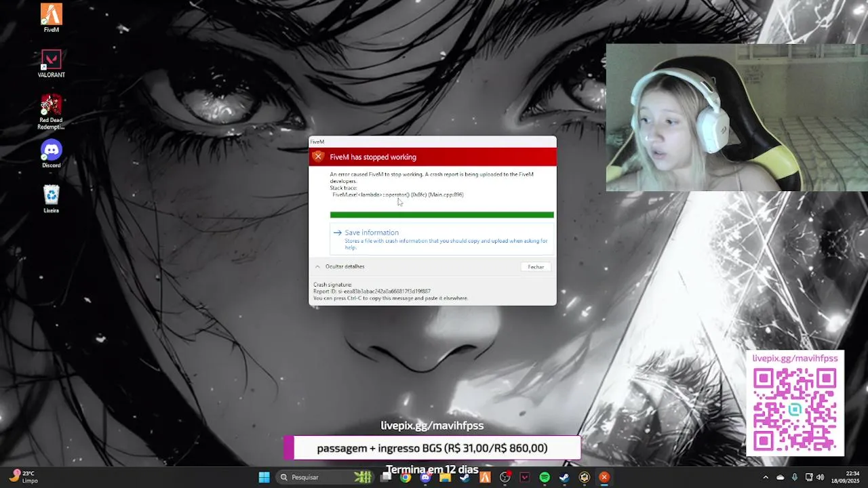Click the webcam overlay feed
The image size is (868, 488).
(736, 118)
